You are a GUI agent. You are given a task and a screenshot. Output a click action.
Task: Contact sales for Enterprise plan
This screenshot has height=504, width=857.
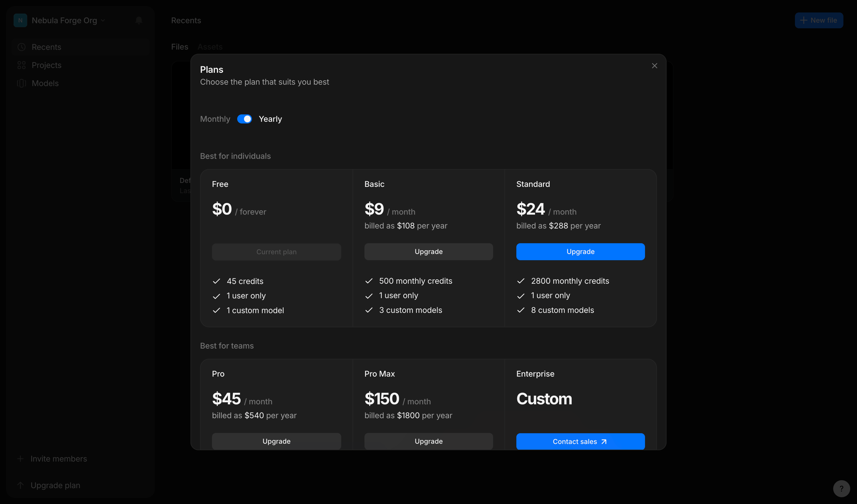click(580, 442)
